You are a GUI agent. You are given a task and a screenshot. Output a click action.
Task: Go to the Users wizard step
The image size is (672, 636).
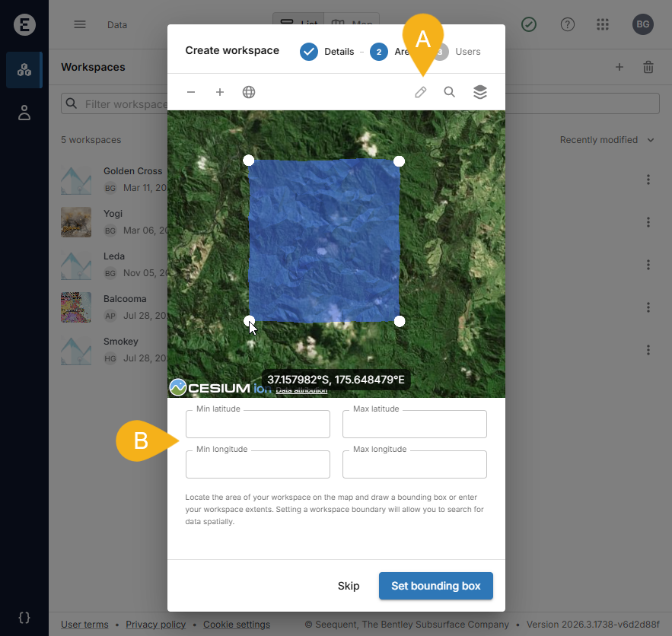click(x=459, y=52)
